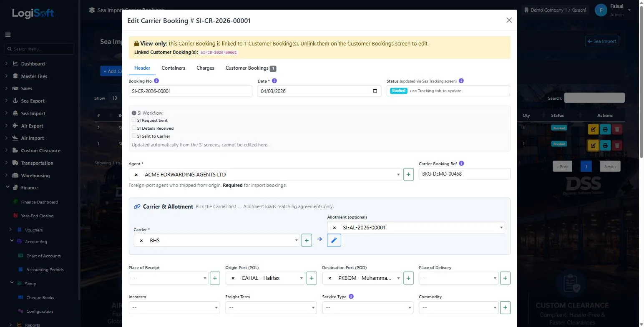The image size is (644, 327).
Task: Clear the PKBQM destination port selection
Action: 330,278
